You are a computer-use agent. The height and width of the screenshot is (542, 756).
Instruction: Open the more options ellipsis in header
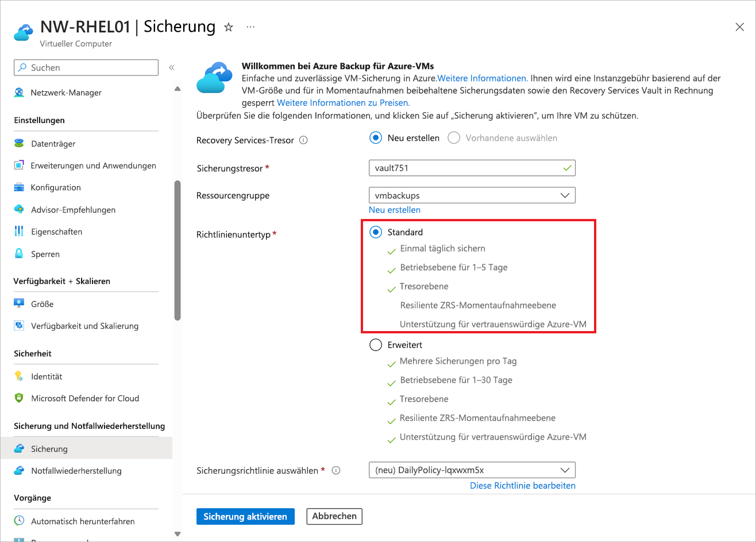pyautogui.click(x=250, y=27)
